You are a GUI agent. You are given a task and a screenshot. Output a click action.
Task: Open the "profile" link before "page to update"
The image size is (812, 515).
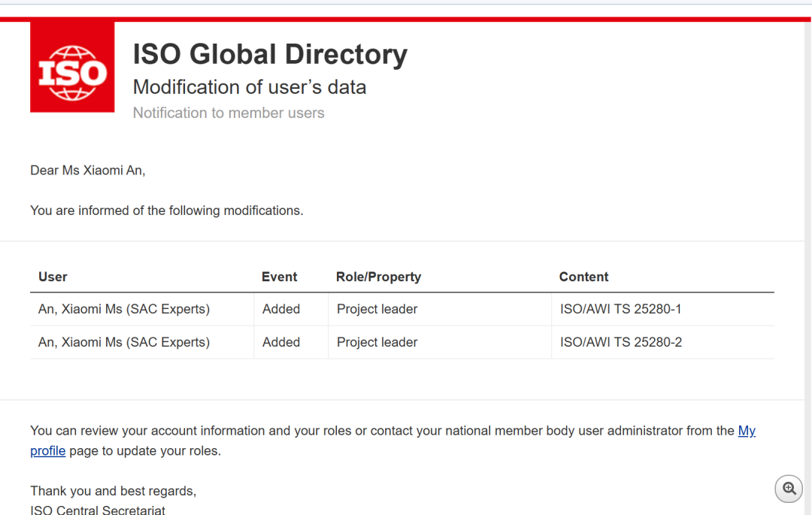coord(48,451)
